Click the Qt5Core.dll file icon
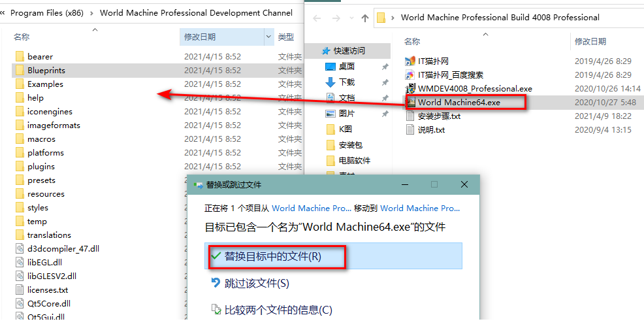The height and width of the screenshot is (332, 644). pos(20,304)
